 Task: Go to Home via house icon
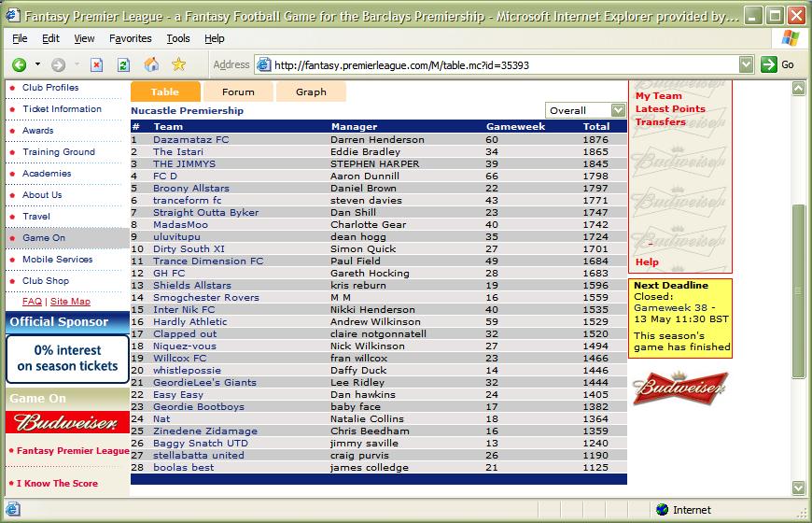click(x=151, y=64)
